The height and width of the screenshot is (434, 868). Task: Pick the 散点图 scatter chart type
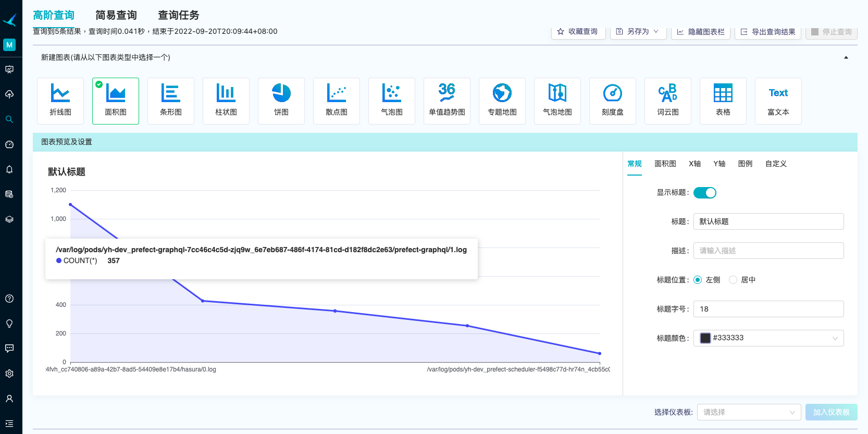(337, 101)
